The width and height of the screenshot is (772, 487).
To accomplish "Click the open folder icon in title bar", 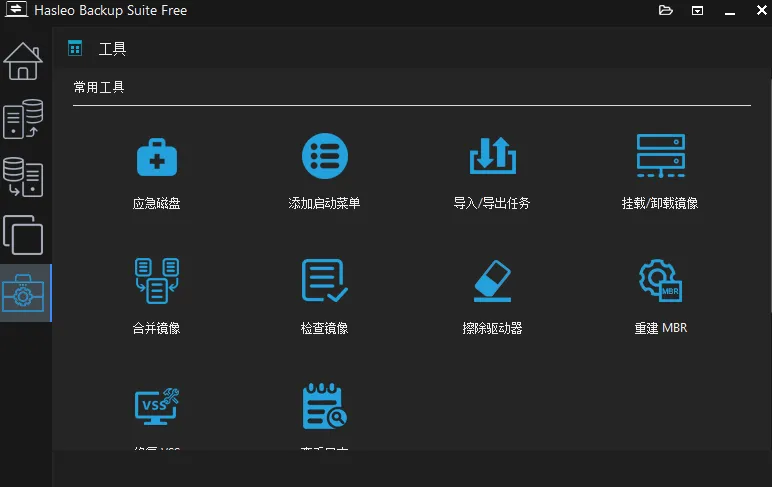I will click(666, 10).
